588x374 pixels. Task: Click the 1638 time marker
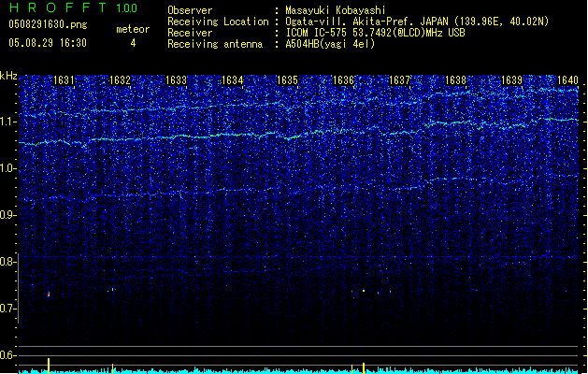point(455,80)
